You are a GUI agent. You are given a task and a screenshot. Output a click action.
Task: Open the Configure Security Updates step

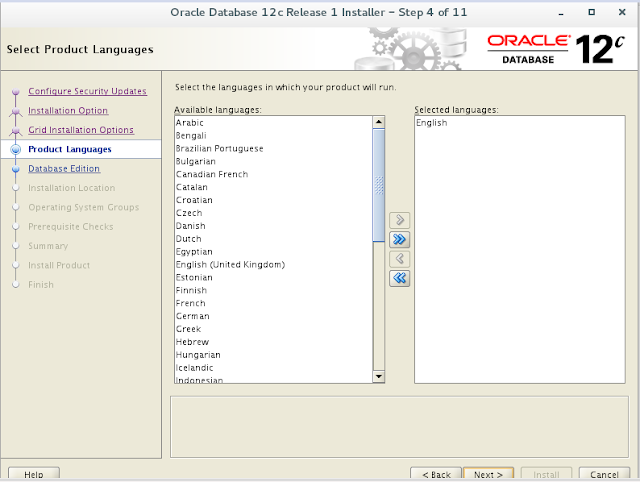point(87,91)
